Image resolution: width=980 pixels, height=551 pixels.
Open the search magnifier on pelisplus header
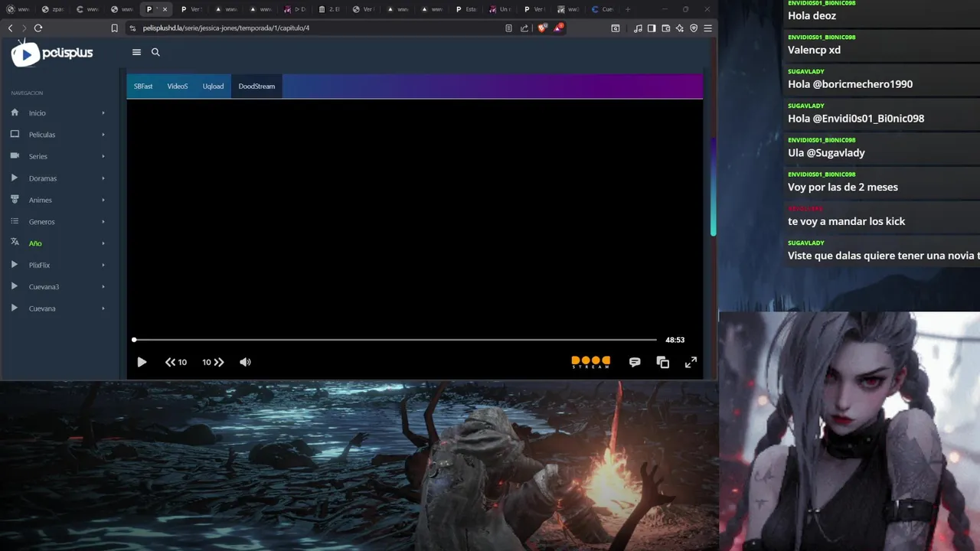click(155, 52)
